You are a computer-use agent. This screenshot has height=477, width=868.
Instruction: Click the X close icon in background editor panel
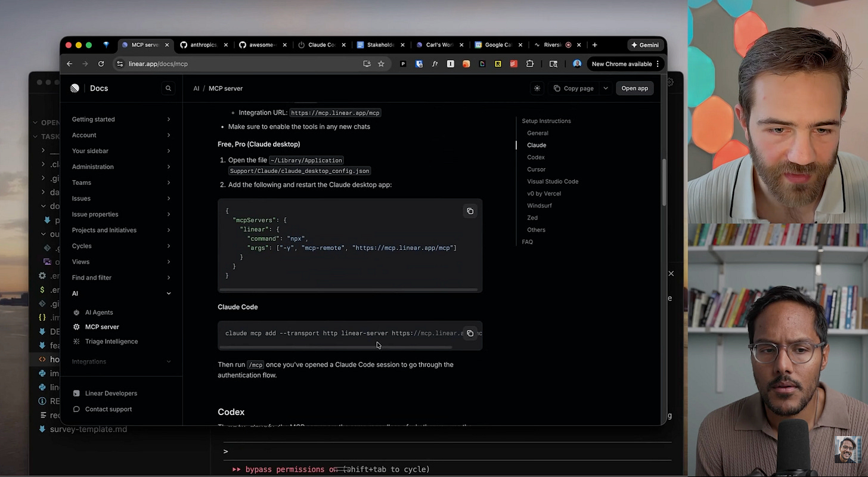coord(671,274)
